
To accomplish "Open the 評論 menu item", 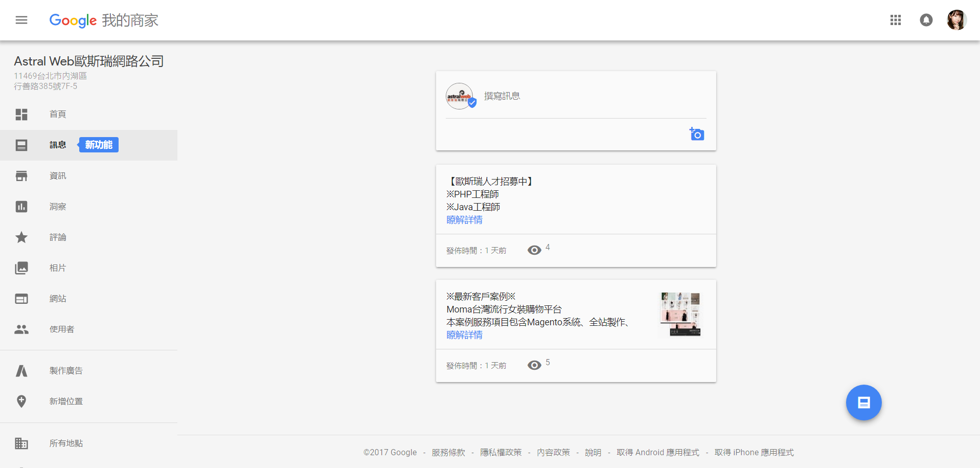I will pos(88,237).
